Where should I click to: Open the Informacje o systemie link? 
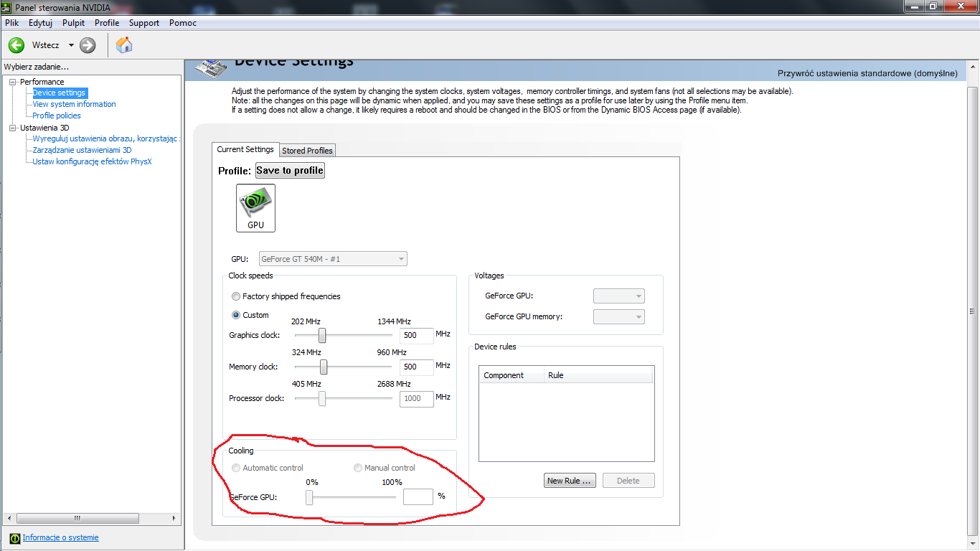pos(61,537)
